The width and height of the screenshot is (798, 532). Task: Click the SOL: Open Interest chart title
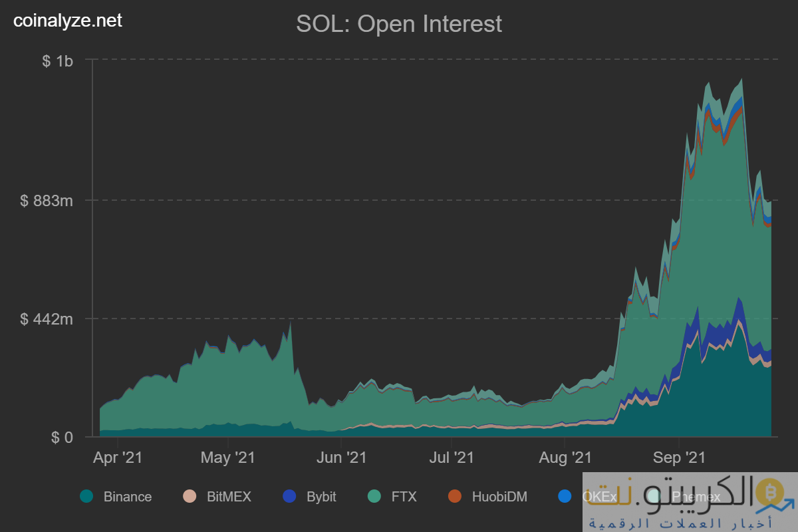point(399,25)
